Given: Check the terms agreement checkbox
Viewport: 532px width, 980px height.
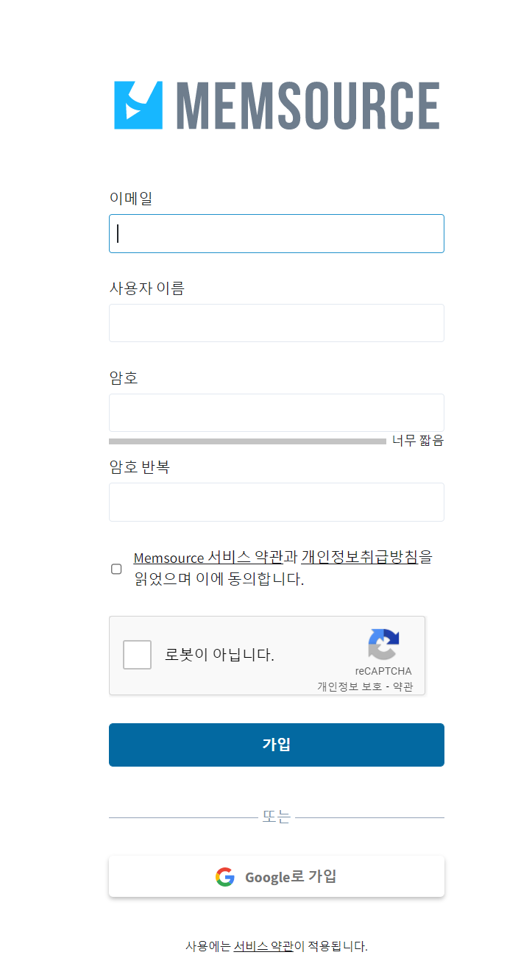Looking at the screenshot, I should pyautogui.click(x=116, y=569).
